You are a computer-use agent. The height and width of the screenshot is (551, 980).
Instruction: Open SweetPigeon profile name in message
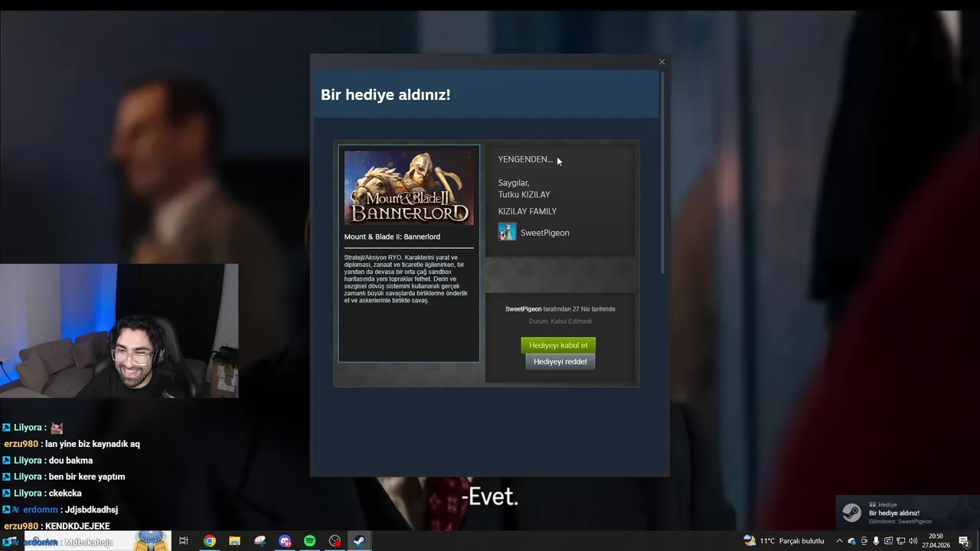(544, 233)
